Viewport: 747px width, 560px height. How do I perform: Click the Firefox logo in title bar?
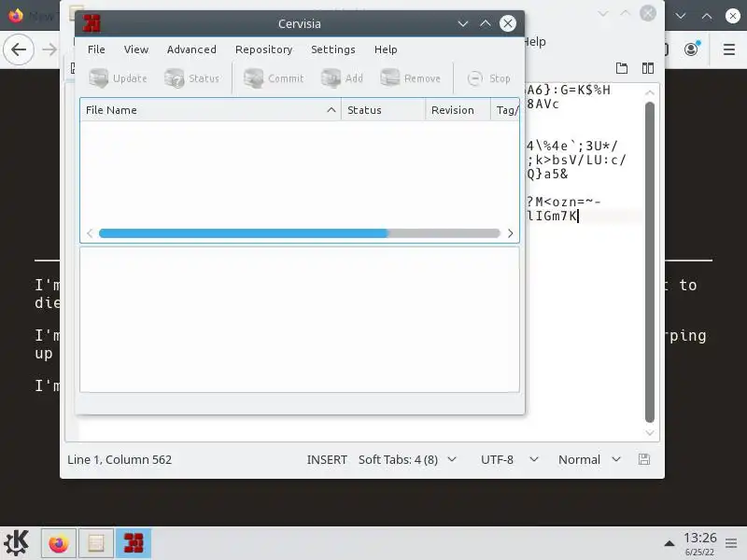point(16,16)
